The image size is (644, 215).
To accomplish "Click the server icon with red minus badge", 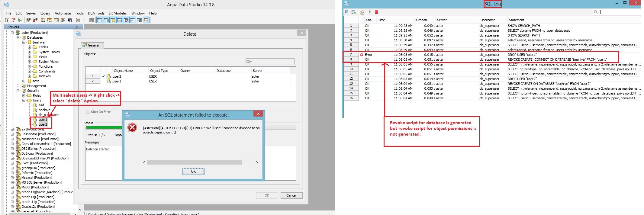I will pos(13,20).
